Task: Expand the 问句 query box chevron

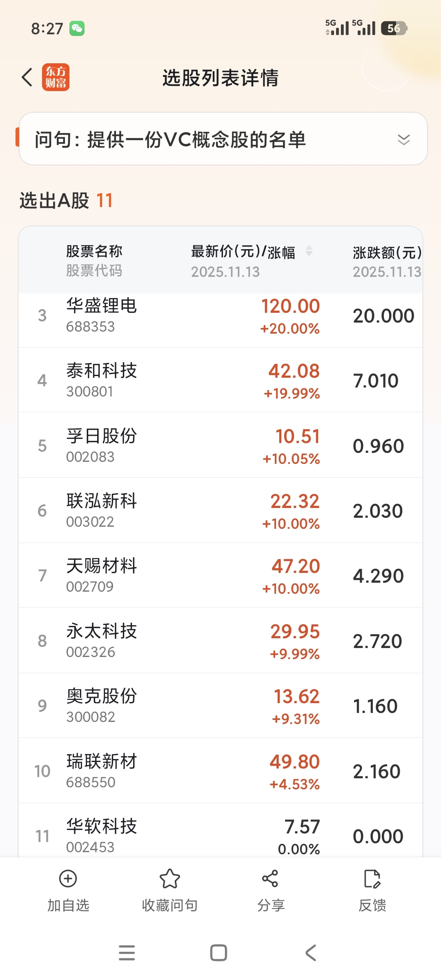Action: [x=404, y=140]
